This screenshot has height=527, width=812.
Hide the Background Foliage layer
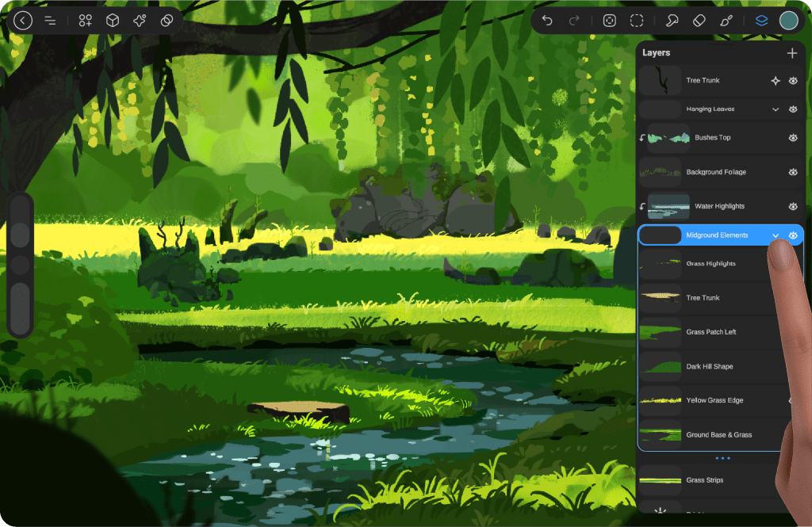tap(793, 172)
